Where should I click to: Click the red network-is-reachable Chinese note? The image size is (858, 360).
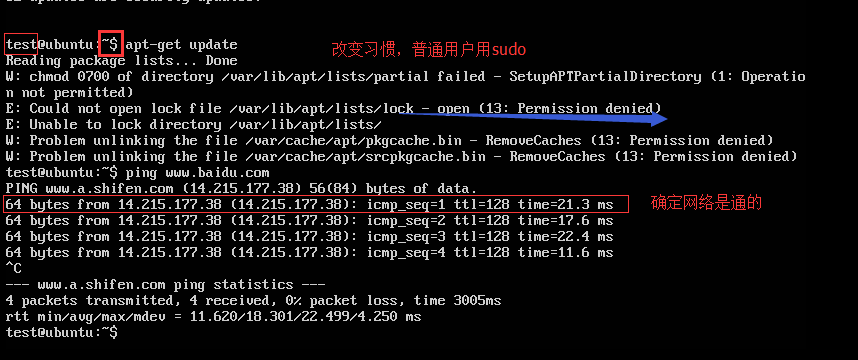(706, 203)
